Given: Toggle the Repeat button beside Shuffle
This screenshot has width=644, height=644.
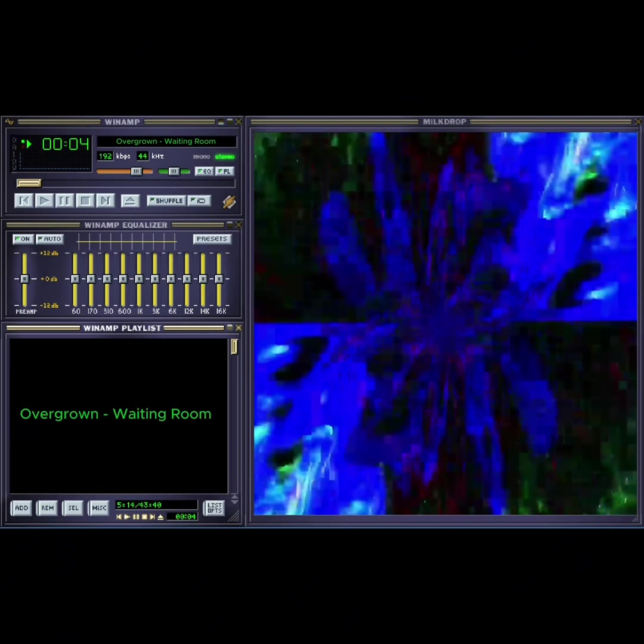Looking at the screenshot, I should (199, 201).
